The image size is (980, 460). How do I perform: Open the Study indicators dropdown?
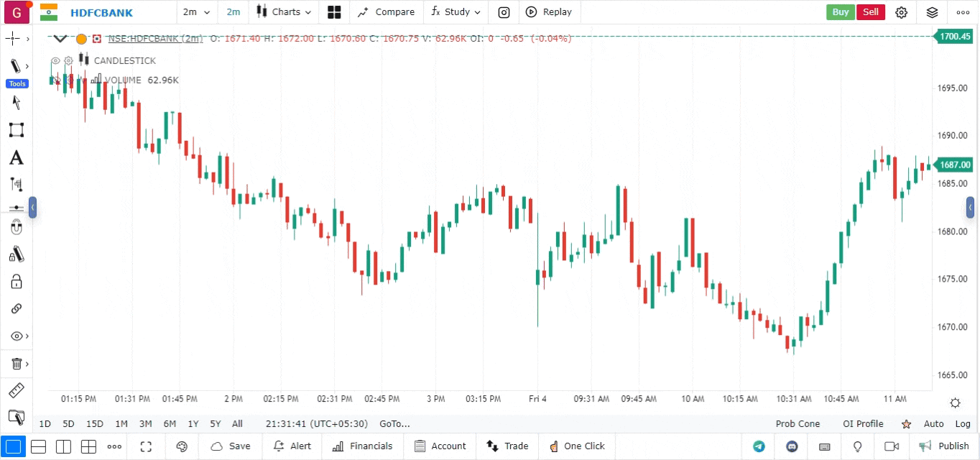pos(456,12)
